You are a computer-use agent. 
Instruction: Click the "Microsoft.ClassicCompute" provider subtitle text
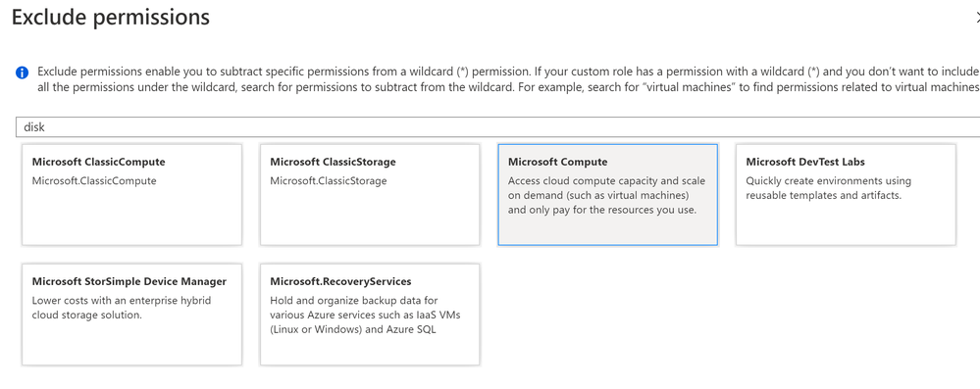coord(94,181)
